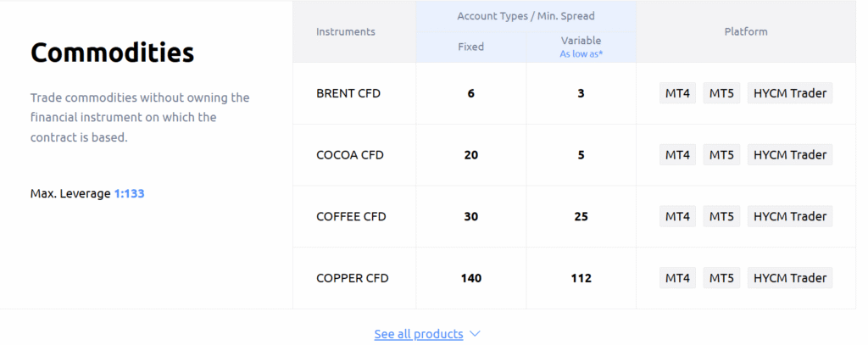Open the See all products link
868x345 pixels.
point(419,334)
